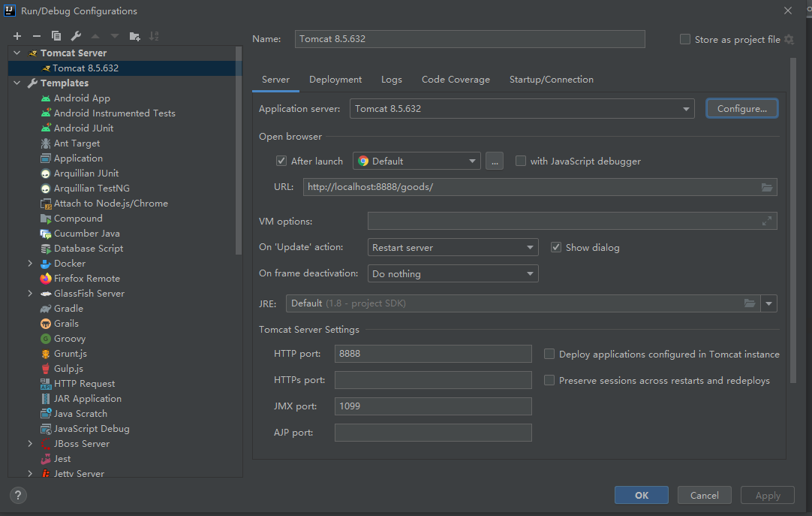Click the expand icon in VM options
Viewport: 812px width, 516px height.
[766, 221]
